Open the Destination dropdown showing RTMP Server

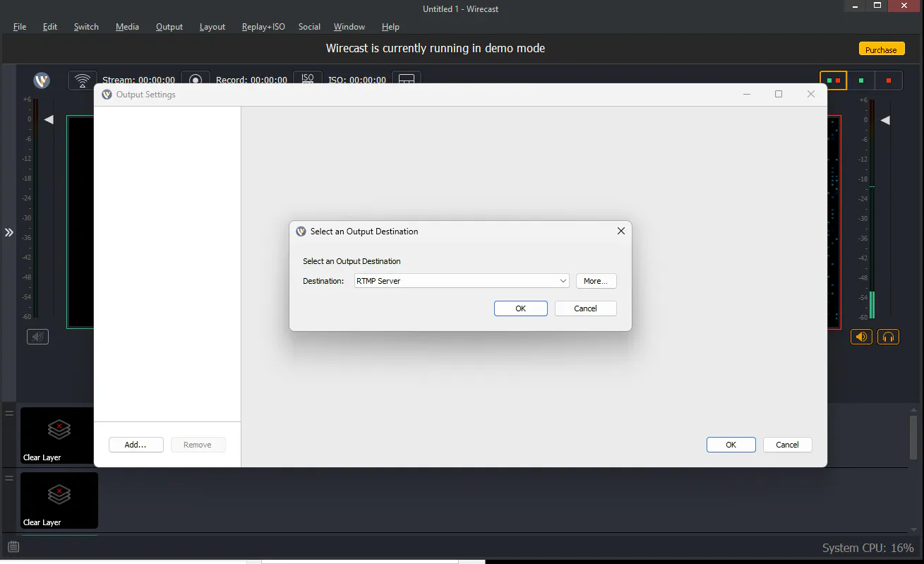click(462, 281)
